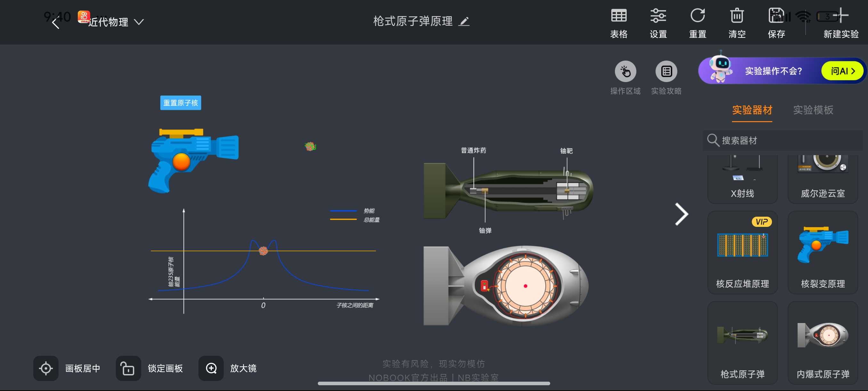Switch to the 实验模板 tab

pos(813,110)
